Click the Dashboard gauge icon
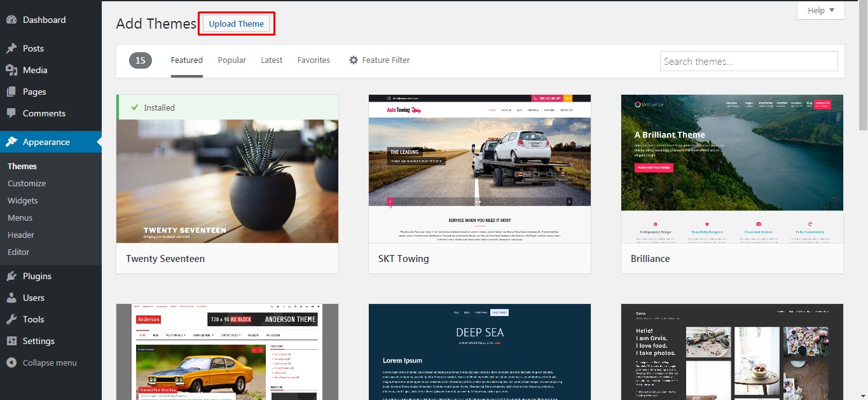The width and height of the screenshot is (868, 400). pos(13,20)
